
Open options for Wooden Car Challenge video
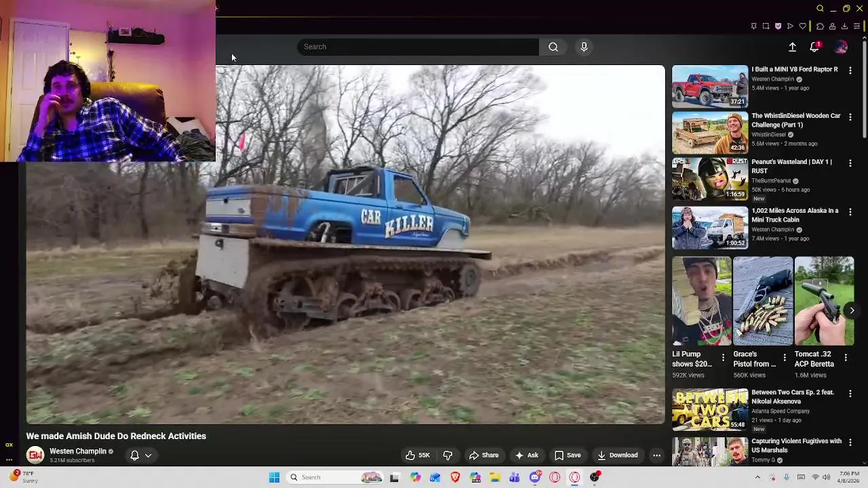pyautogui.click(x=850, y=117)
